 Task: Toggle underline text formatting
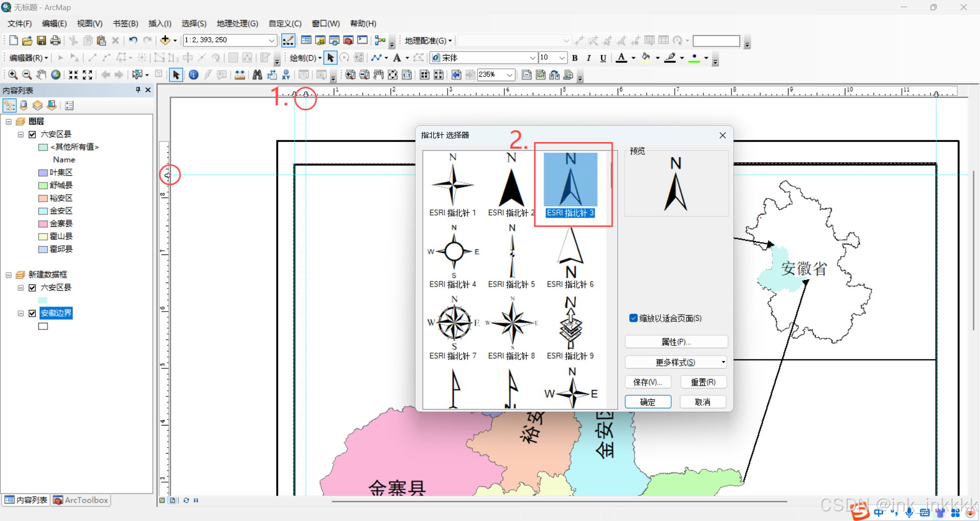603,58
